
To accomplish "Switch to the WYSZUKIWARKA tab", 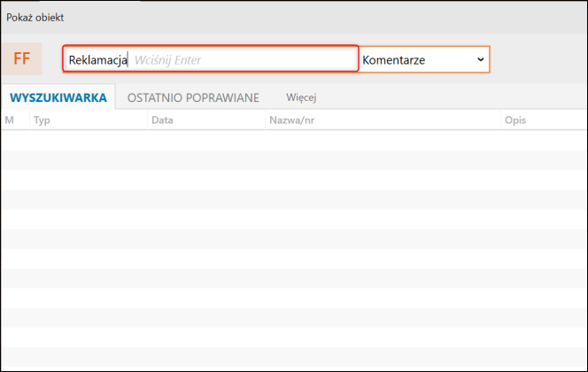I will pyautogui.click(x=58, y=97).
